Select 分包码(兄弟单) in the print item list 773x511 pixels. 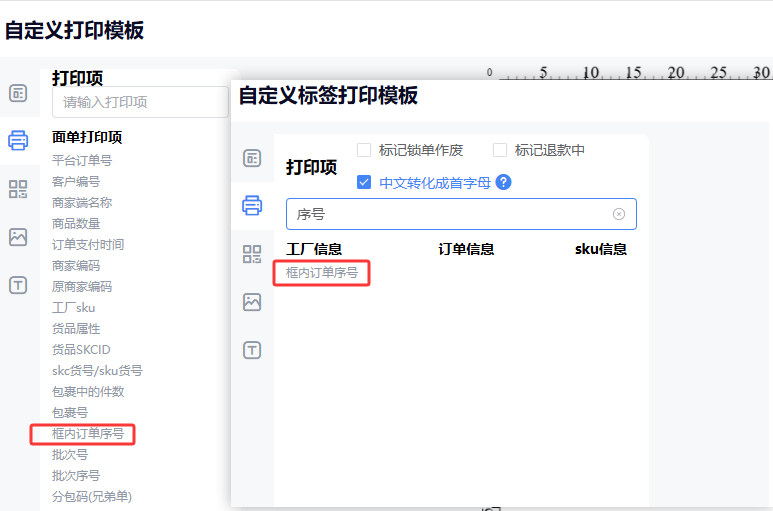point(92,496)
